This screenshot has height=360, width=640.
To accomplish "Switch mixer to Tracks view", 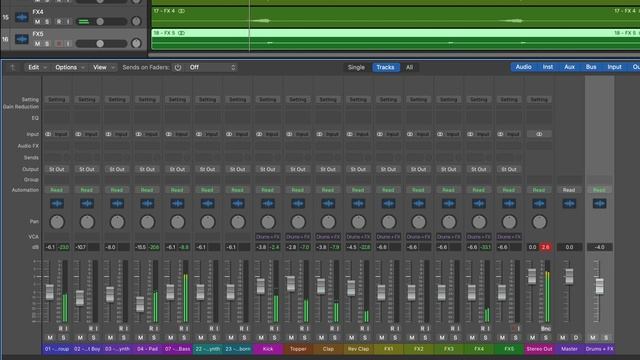I will tap(385, 67).
